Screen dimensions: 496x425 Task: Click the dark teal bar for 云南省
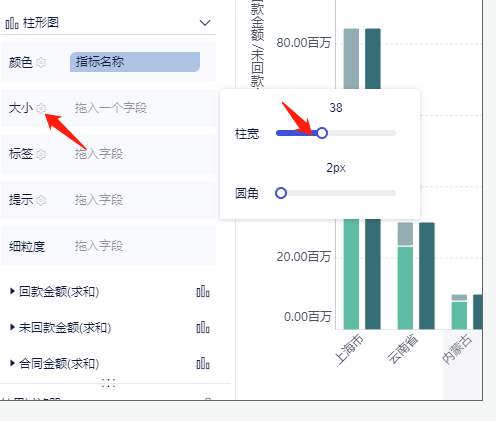click(427, 276)
